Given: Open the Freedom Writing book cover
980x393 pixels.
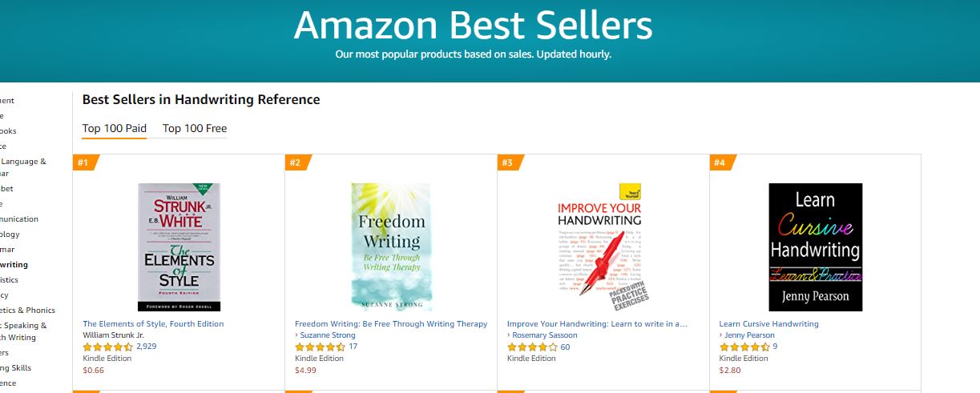Looking at the screenshot, I should click(391, 247).
